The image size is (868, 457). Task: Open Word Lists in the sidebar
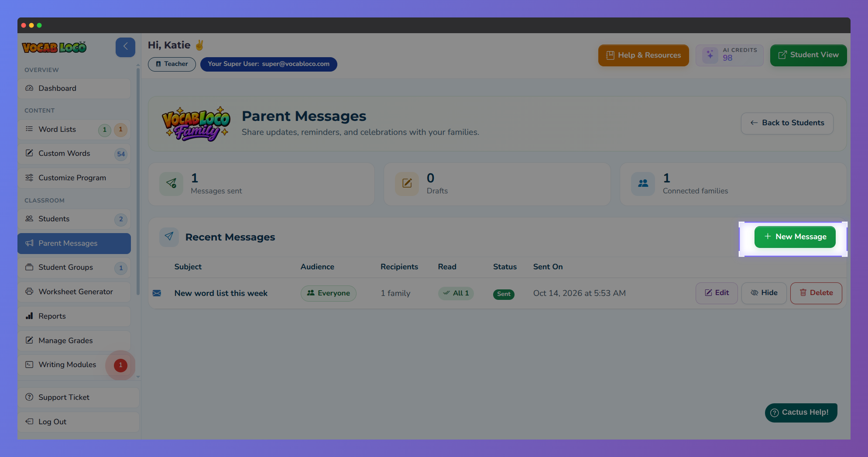pos(74,130)
